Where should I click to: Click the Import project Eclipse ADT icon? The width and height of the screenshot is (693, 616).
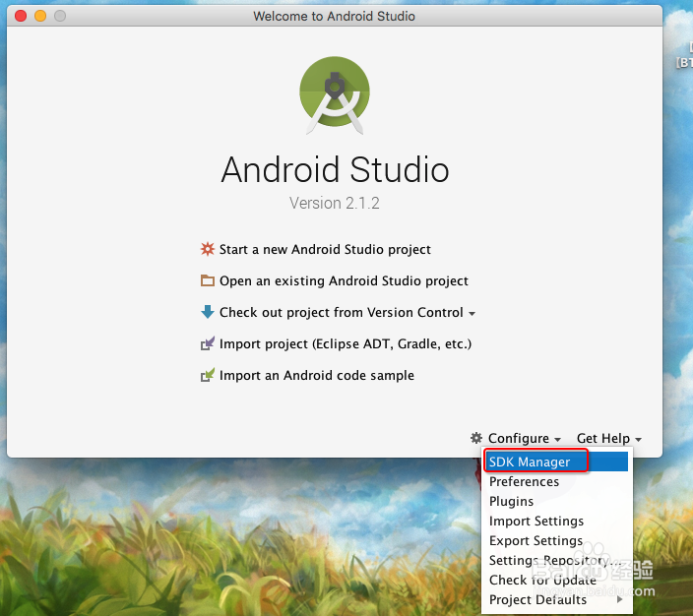208,343
